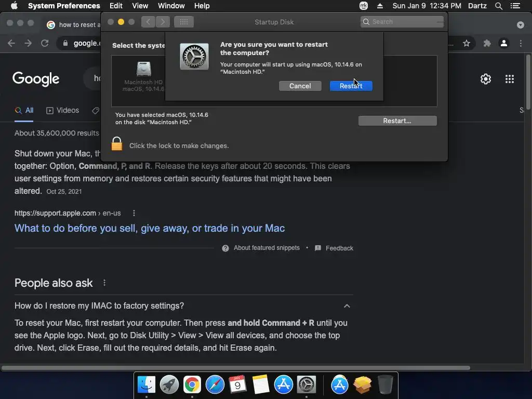Select the All results tab
532x399 pixels.
24,110
